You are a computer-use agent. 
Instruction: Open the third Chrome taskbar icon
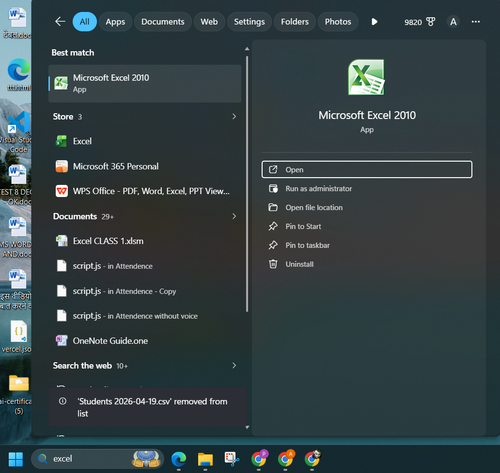click(x=312, y=459)
